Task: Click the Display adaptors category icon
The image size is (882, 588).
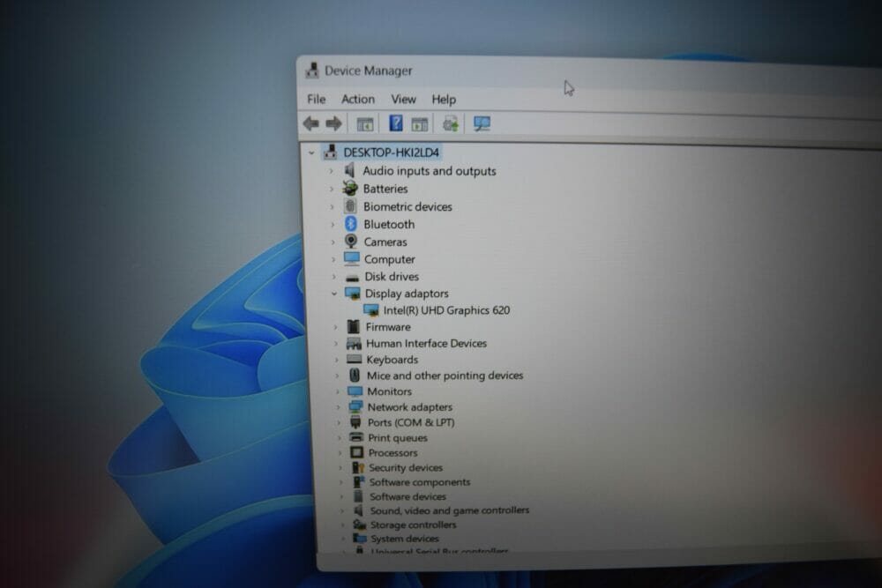Action: [x=353, y=294]
